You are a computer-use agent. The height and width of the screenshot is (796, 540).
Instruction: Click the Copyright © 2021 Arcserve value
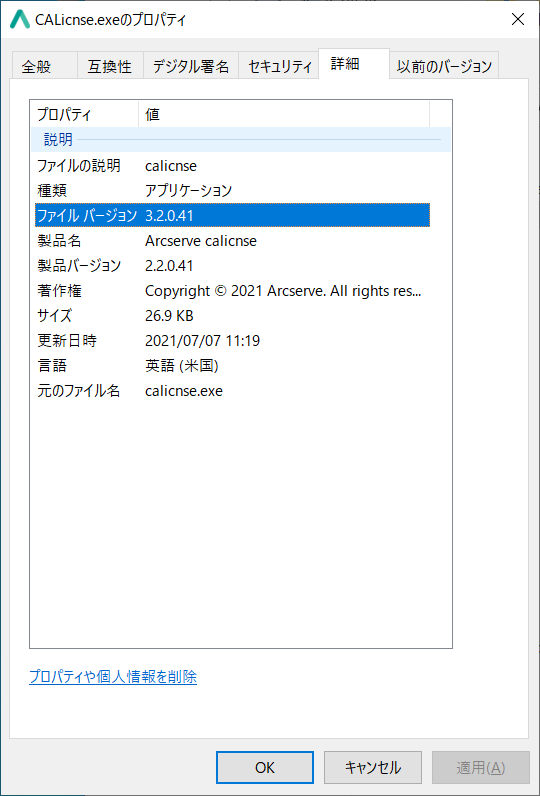coord(284,291)
